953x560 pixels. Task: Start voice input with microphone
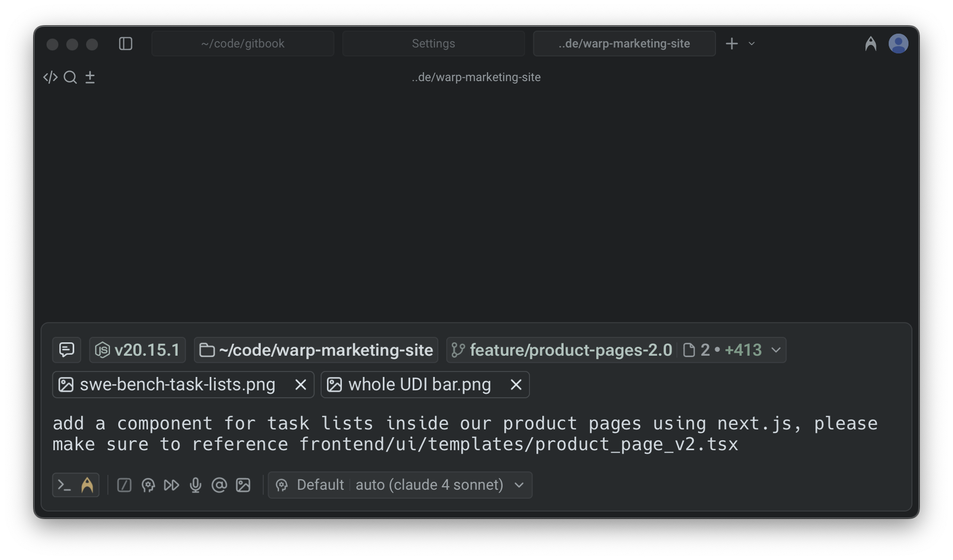pyautogui.click(x=195, y=485)
